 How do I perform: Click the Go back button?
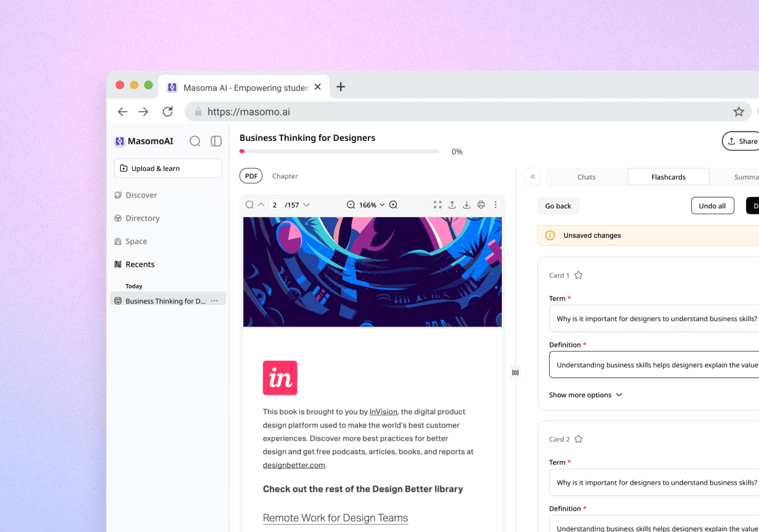click(x=558, y=206)
